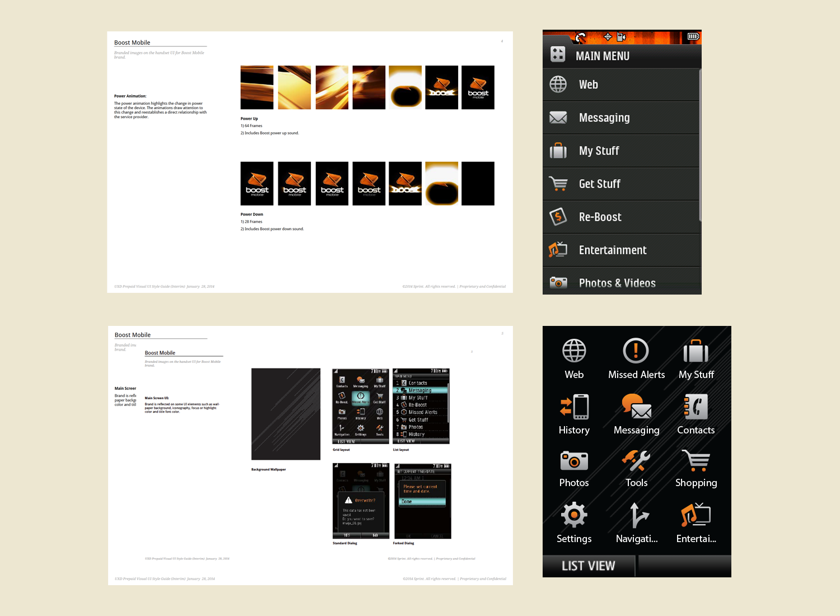Viewport: 840px width, 616px height.
Task: Open Contacts in the grid view
Action: [696, 414]
